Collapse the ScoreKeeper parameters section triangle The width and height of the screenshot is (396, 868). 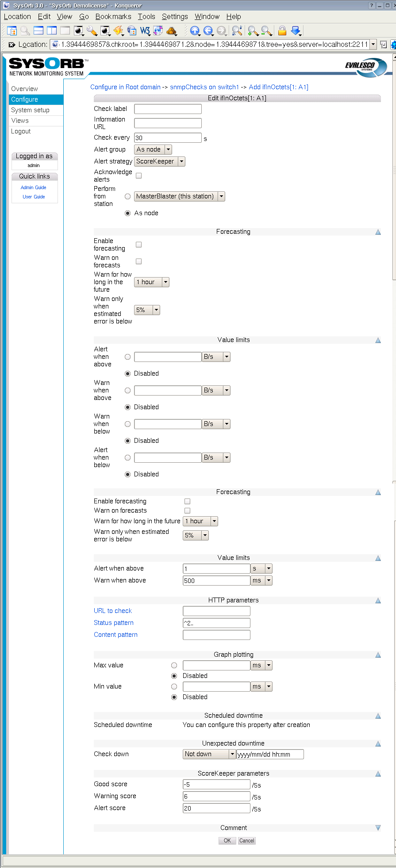tap(378, 774)
